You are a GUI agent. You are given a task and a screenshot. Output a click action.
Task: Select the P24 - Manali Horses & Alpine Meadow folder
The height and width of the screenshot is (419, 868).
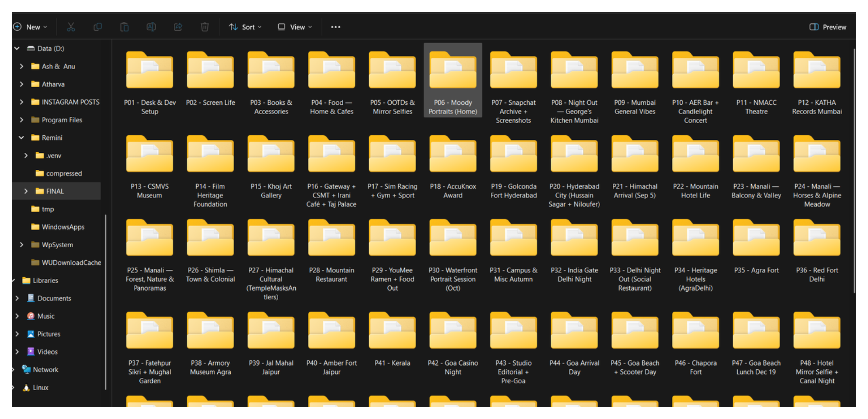pyautogui.click(x=817, y=171)
